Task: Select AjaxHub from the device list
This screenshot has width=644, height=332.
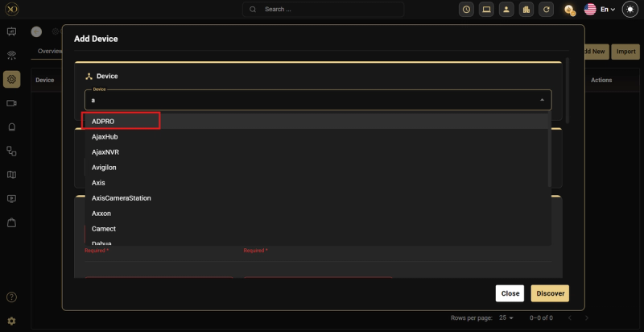Action: coord(316,137)
